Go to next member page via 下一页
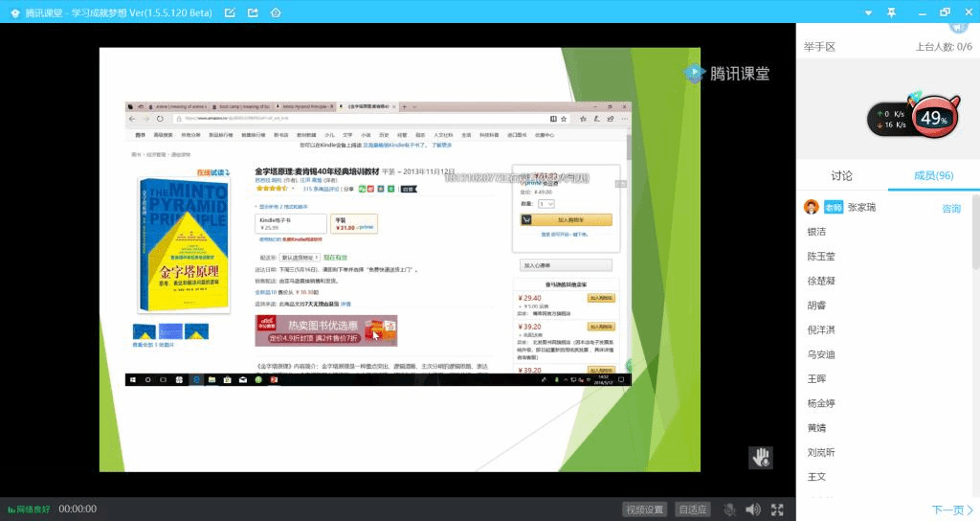The height and width of the screenshot is (521, 980). pos(952,510)
